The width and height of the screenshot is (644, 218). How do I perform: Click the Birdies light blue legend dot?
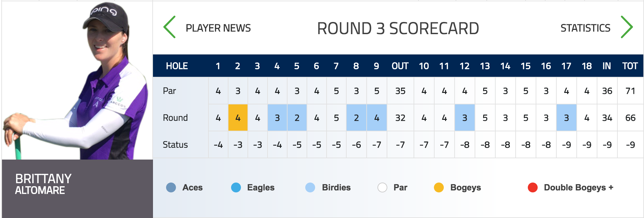click(x=310, y=187)
